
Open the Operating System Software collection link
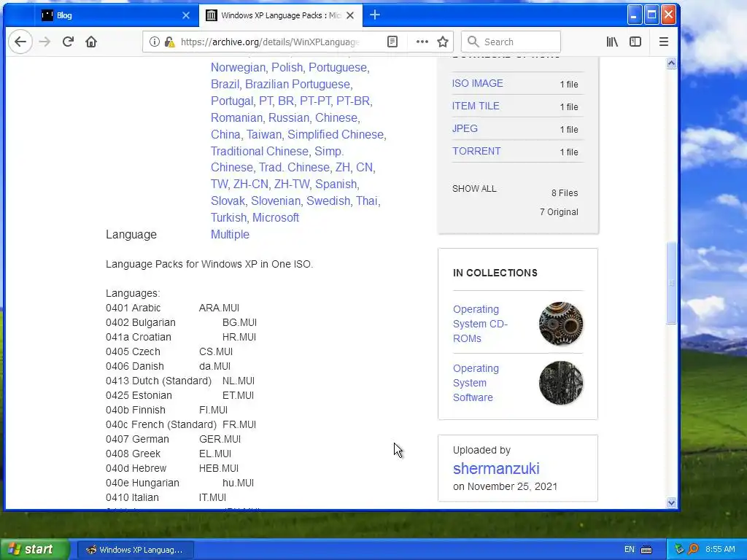tap(476, 383)
